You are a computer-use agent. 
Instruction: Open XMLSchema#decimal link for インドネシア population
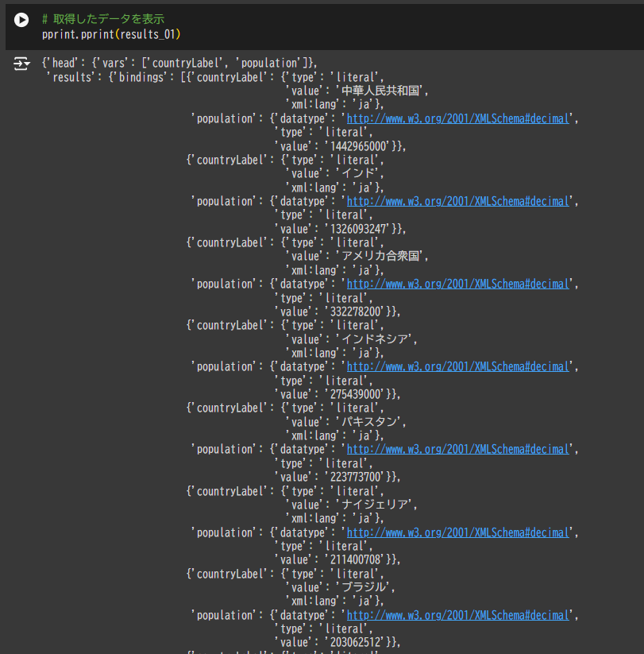[457, 366]
